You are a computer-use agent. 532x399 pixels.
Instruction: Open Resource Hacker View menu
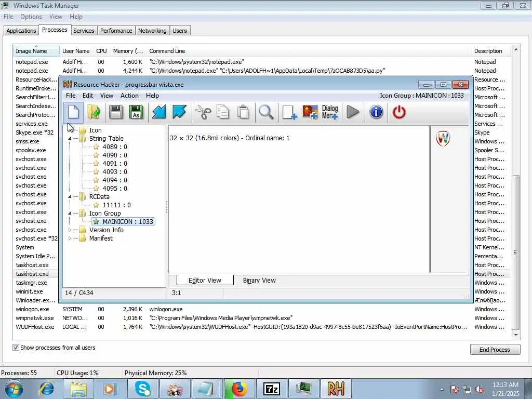point(107,96)
